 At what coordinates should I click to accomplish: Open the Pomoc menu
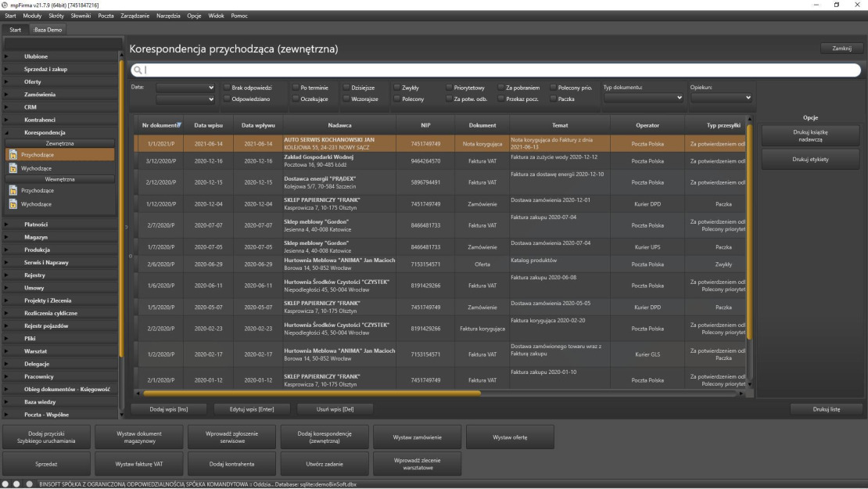coord(239,16)
